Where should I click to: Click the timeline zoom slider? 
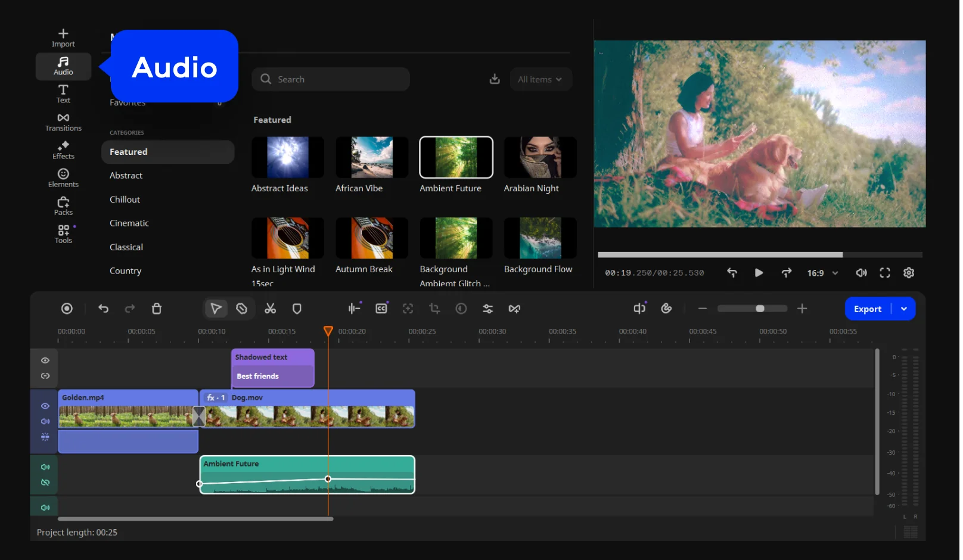[753, 309]
